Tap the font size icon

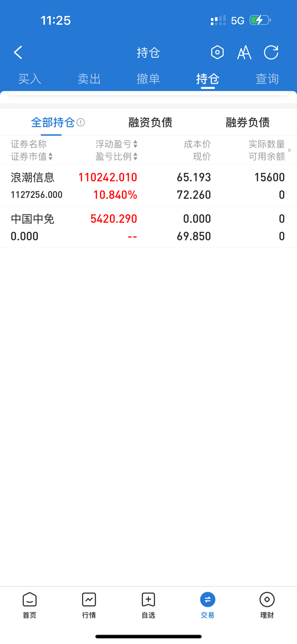[244, 53]
